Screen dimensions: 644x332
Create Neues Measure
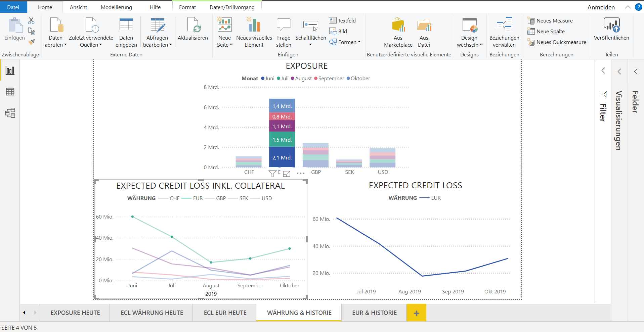(550, 20)
